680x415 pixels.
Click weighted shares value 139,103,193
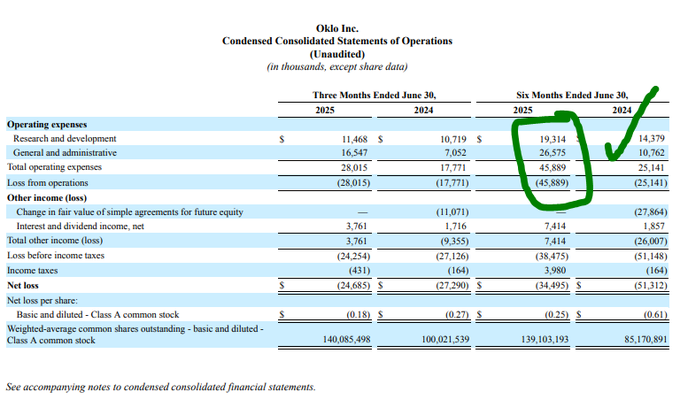(x=545, y=340)
